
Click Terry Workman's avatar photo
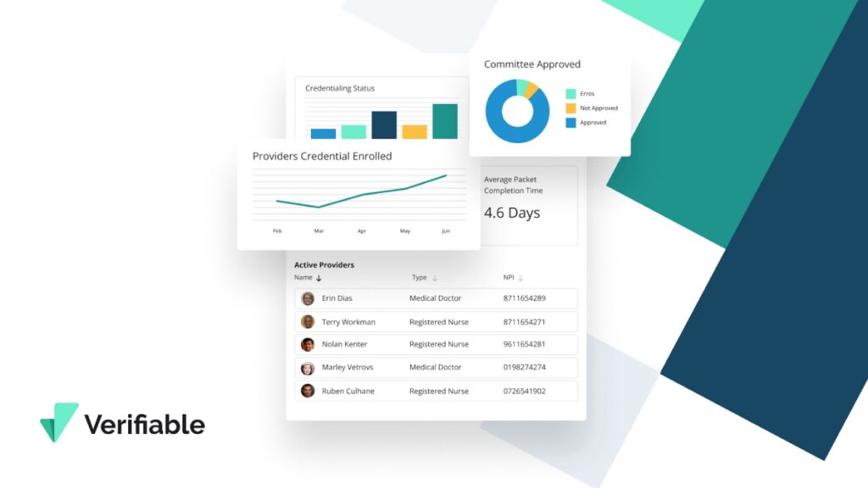(308, 322)
